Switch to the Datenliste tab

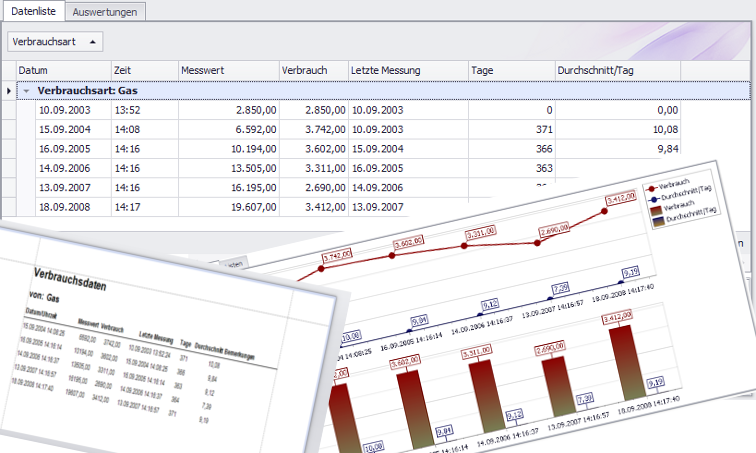(x=34, y=11)
